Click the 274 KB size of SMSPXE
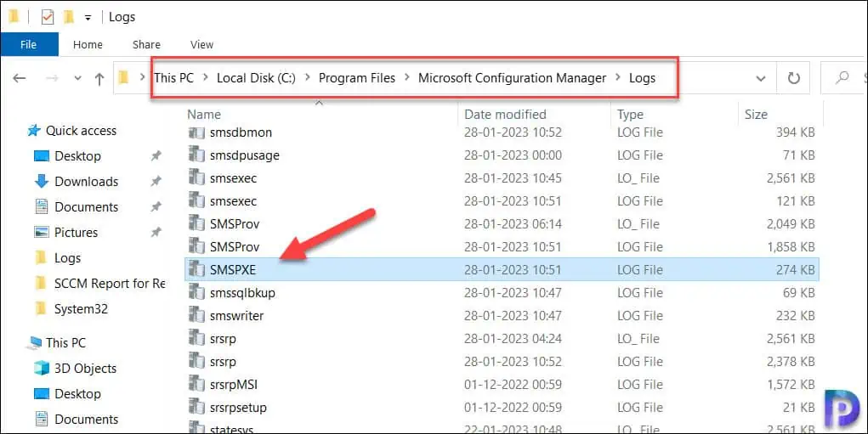 click(795, 270)
